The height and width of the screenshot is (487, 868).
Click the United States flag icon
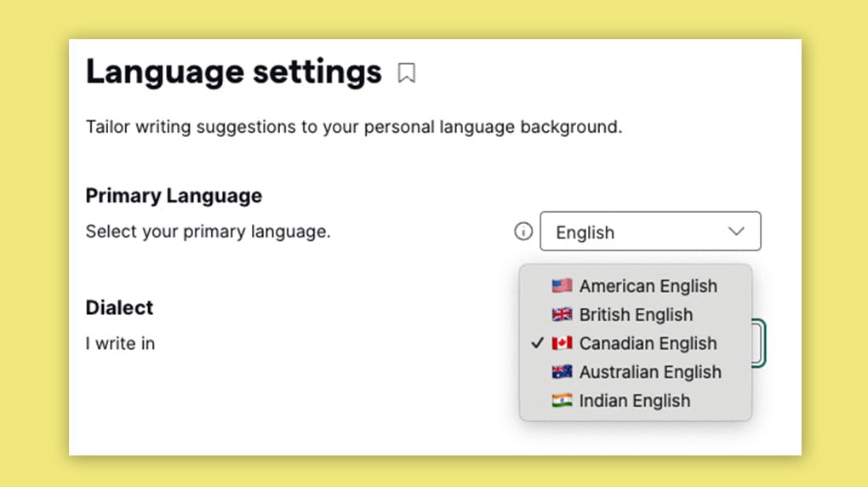(x=562, y=286)
